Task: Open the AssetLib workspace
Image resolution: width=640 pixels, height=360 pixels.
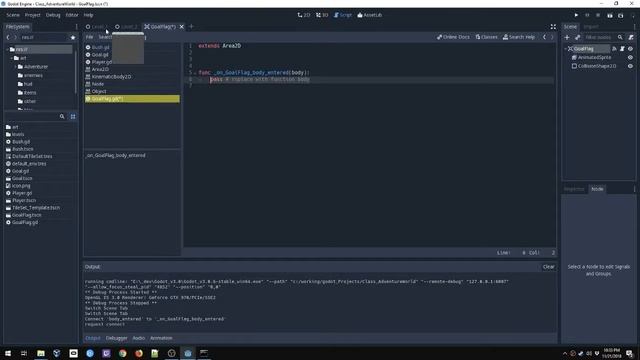Action: 370,15
